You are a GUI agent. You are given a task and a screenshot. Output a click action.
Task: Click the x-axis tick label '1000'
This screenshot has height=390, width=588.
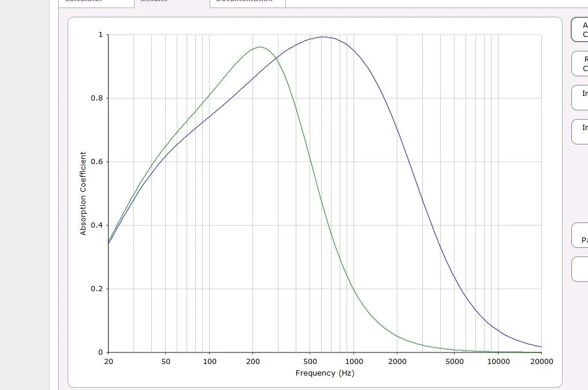(x=354, y=362)
